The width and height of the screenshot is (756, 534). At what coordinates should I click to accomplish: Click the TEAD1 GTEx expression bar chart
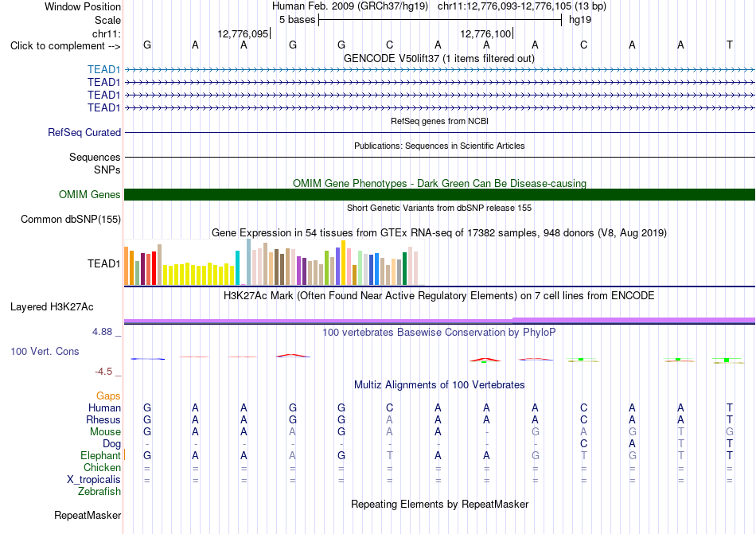[271, 263]
